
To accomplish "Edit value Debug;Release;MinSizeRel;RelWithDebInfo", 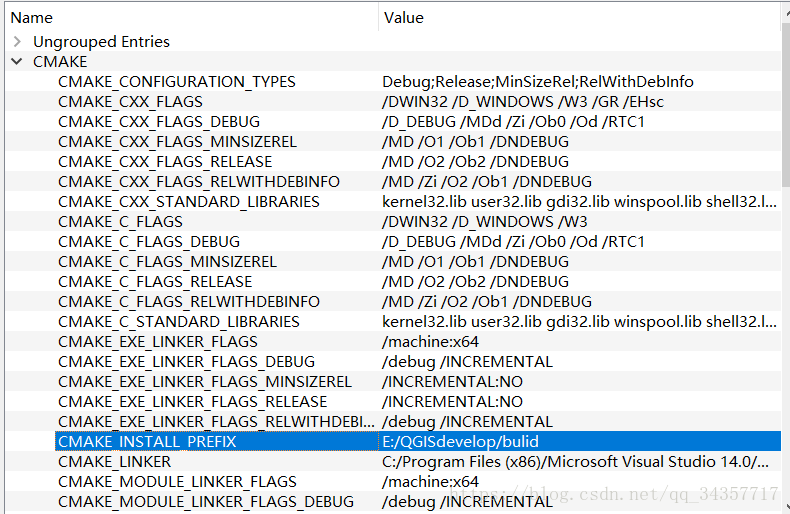I will 538,82.
